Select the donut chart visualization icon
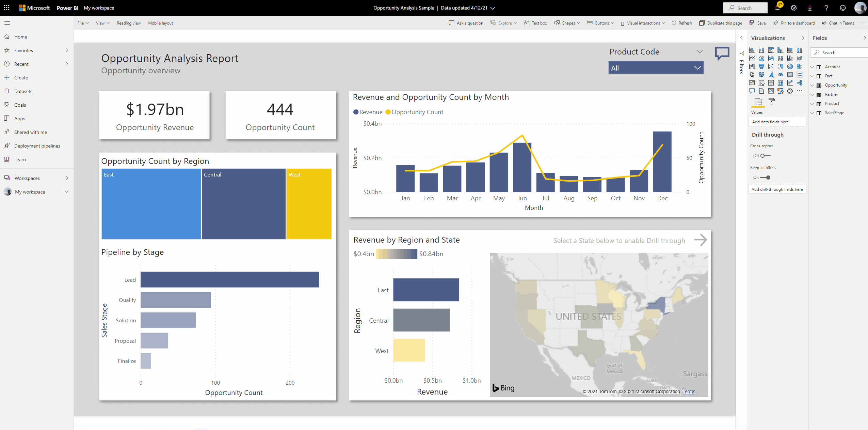Screen dimensions: 868x430 (x=790, y=66)
